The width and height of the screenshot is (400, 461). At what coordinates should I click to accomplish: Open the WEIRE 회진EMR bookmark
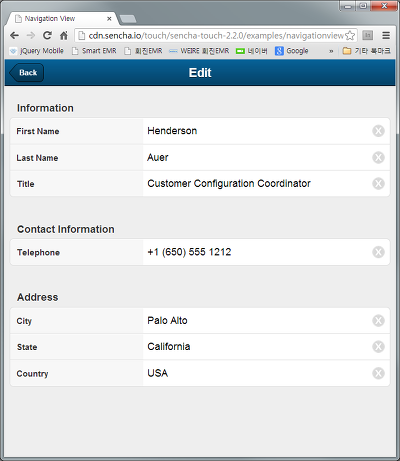tap(199, 51)
